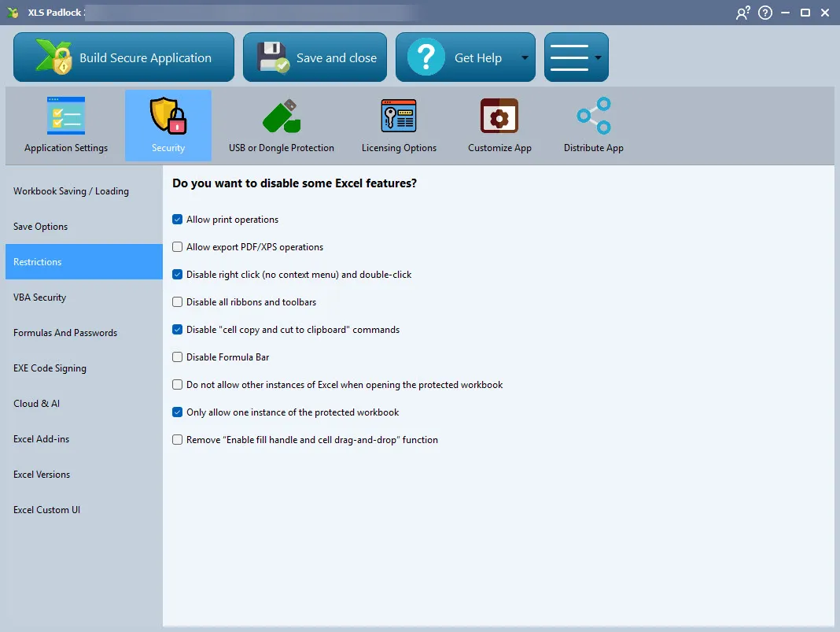
Task: Minimize the XLS Padlock window
Action: point(786,13)
